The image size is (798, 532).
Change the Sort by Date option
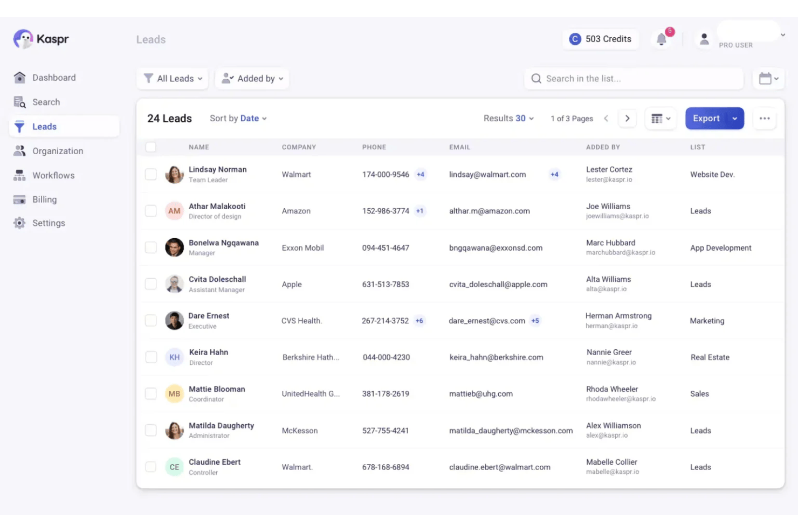point(238,119)
